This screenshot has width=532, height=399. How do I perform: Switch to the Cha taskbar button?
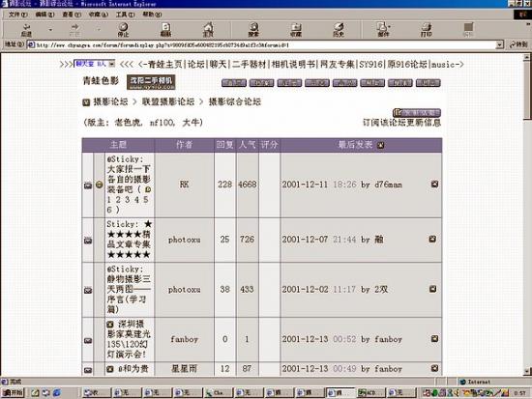click(x=219, y=392)
